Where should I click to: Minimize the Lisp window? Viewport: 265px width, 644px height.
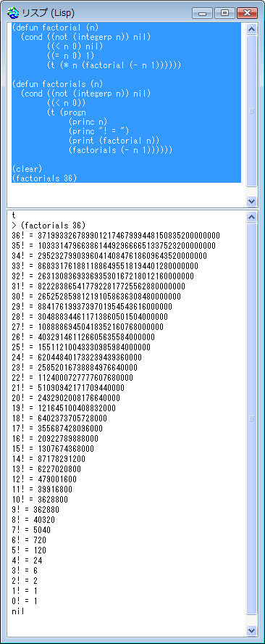(x=202, y=13)
